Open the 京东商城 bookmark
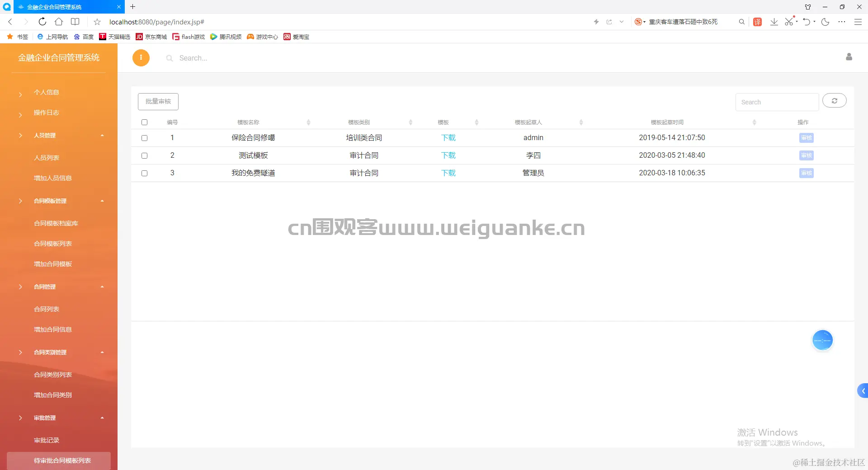The height and width of the screenshot is (470, 868). 151,37
